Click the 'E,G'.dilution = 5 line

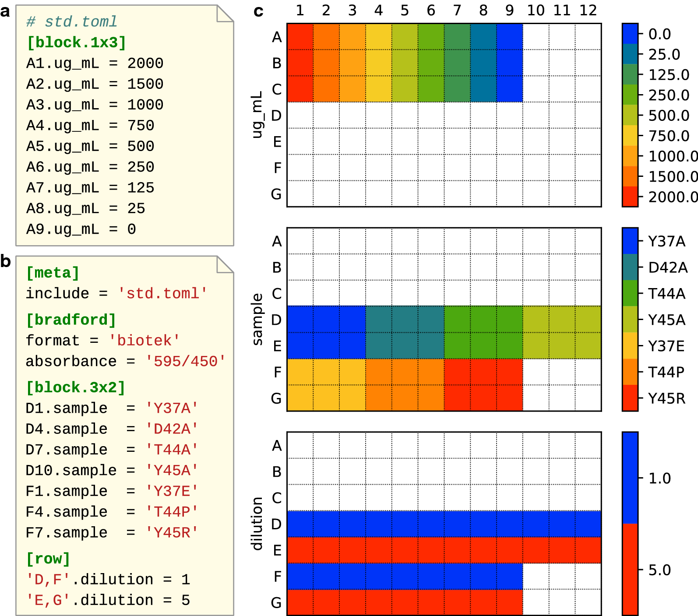tap(108, 600)
